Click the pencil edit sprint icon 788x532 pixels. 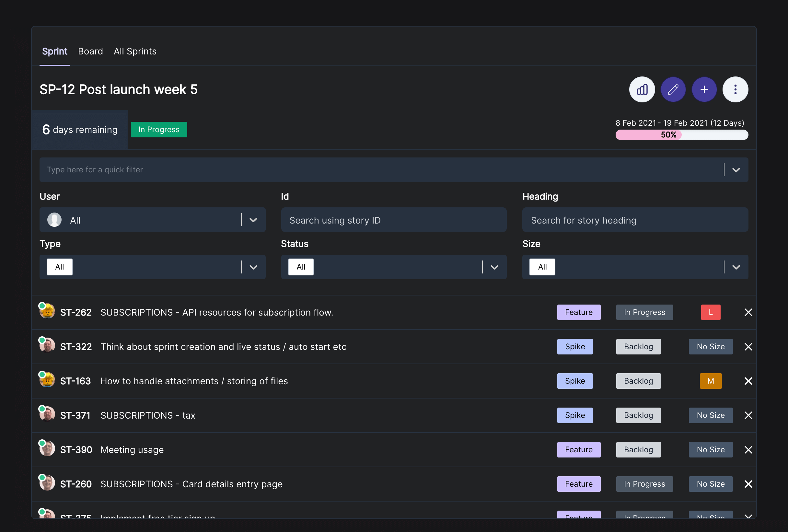click(x=673, y=89)
